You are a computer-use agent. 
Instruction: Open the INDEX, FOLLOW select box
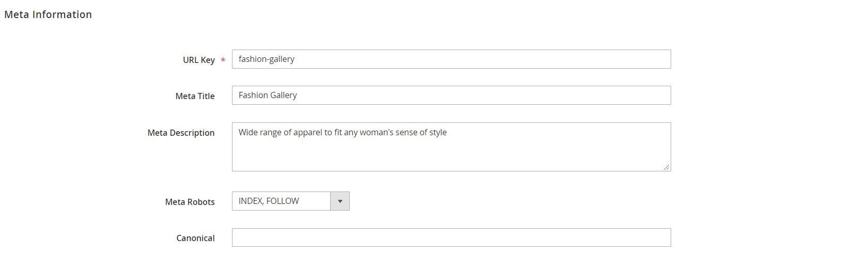291,201
